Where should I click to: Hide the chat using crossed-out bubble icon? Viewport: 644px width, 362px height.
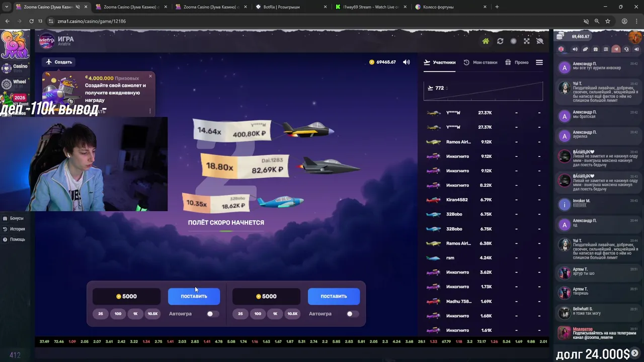(x=540, y=41)
